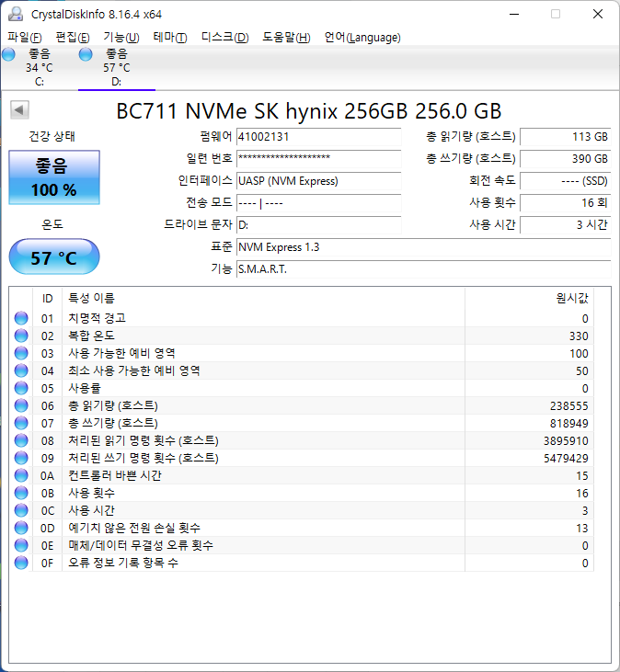This screenshot has height=672, width=620.
Task: Click the firmware field 41002131
Action: pyautogui.click(x=318, y=137)
